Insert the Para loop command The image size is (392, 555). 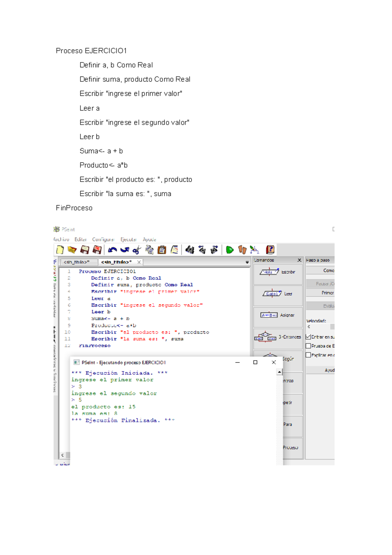[293, 426]
